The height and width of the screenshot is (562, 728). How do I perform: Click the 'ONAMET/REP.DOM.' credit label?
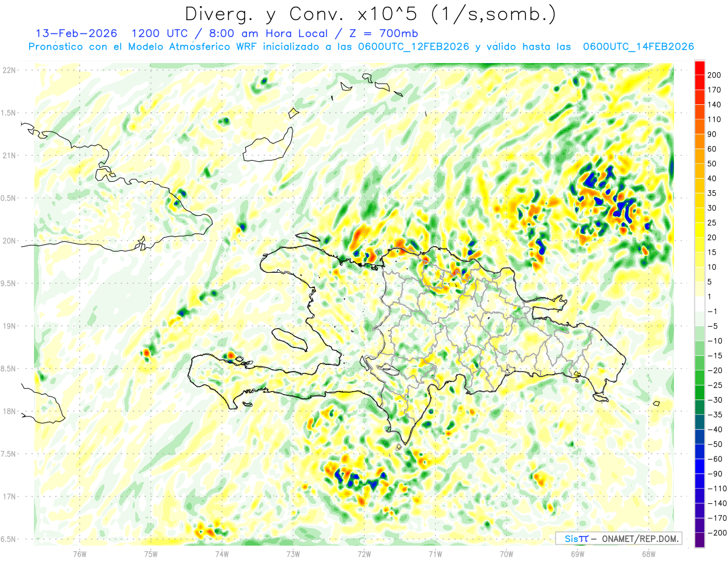[639, 538]
